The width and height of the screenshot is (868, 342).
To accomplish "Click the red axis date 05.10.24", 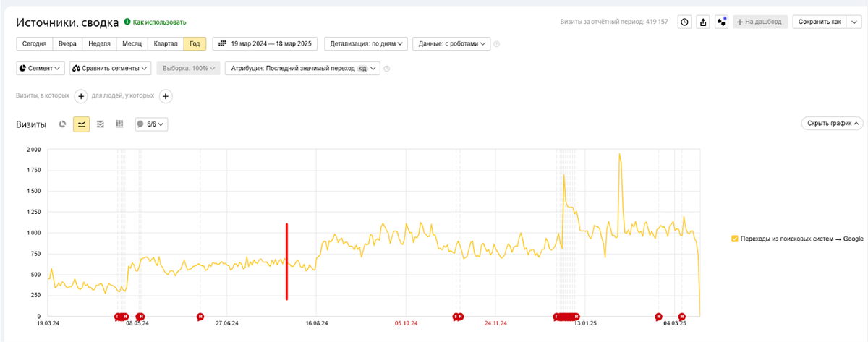I will click(407, 323).
